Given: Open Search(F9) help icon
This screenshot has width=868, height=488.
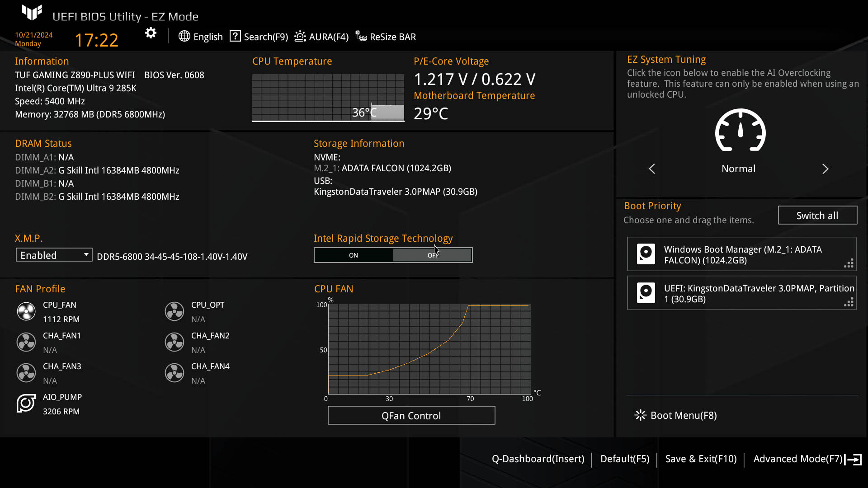Looking at the screenshot, I should click(235, 36).
